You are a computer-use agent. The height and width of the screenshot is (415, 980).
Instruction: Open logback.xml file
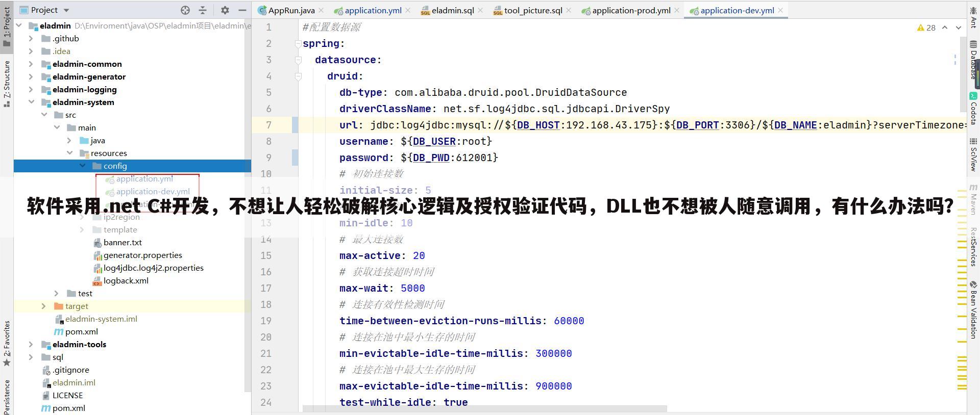tap(126, 280)
